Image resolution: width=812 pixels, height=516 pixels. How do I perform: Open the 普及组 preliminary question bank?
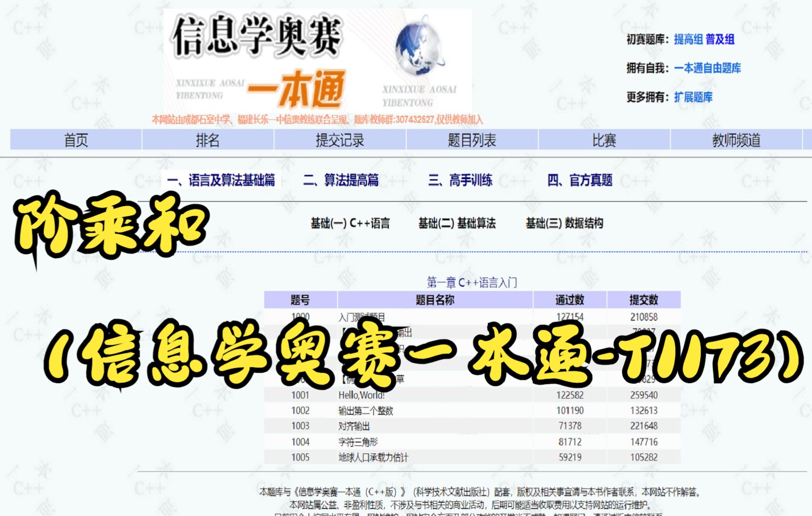pyautogui.click(x=720, y=40)
